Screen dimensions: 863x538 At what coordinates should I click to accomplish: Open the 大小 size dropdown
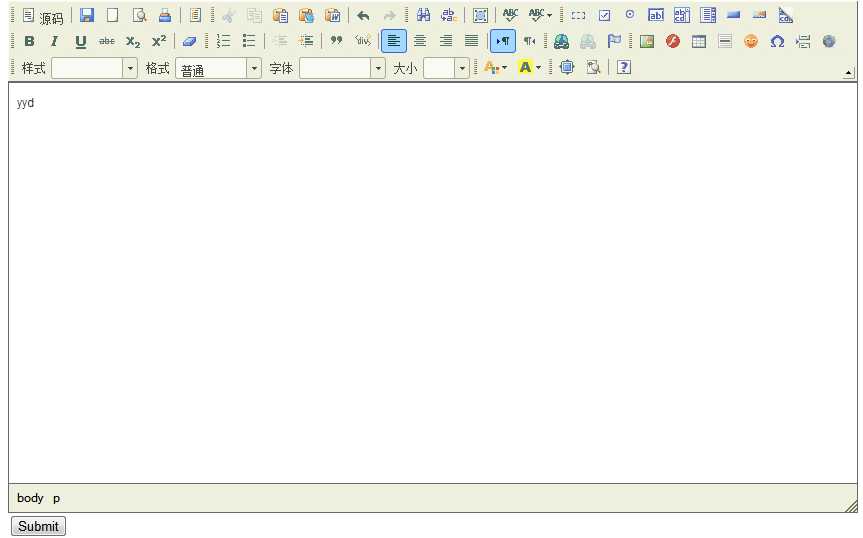point(446,68)
